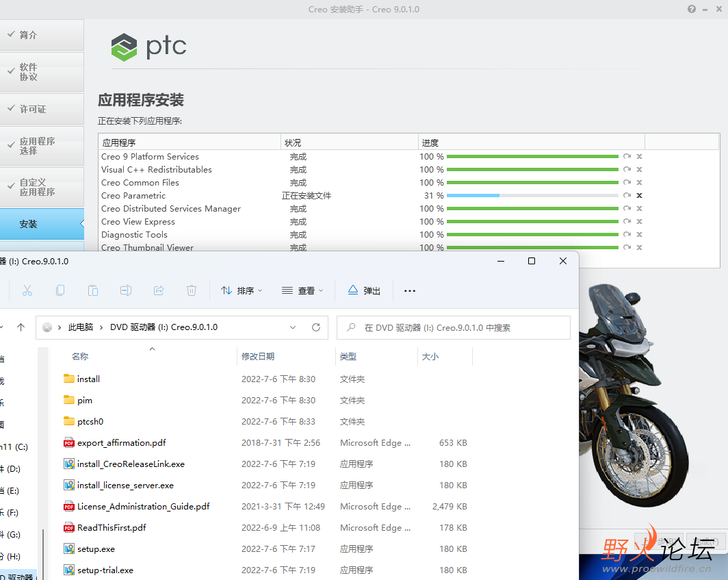Select the 许可证 step in sidebar
This screenshot has width=728, height=580.
click(x=42, y=109)
